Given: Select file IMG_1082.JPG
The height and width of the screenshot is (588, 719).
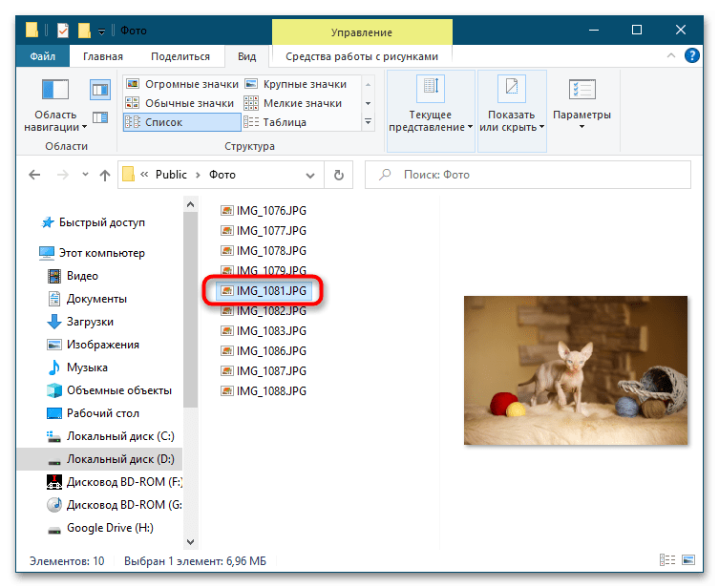Looking at the screenshot, I should coord(264,311).
